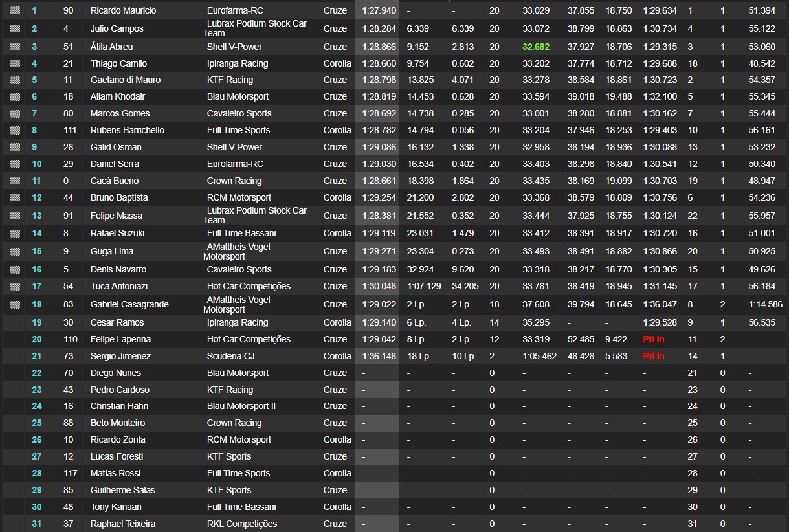The width and height of the screenshot is (789, 532).
Task: Select position number 31 in the last row
Action: (x=37, y=524)
